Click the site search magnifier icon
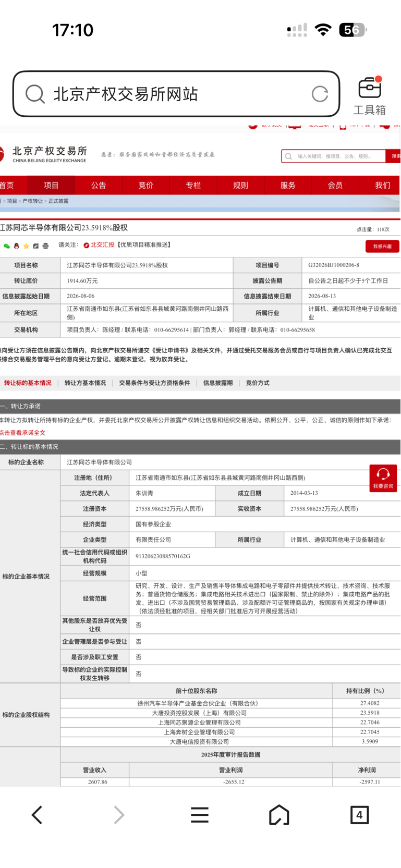 288,156
